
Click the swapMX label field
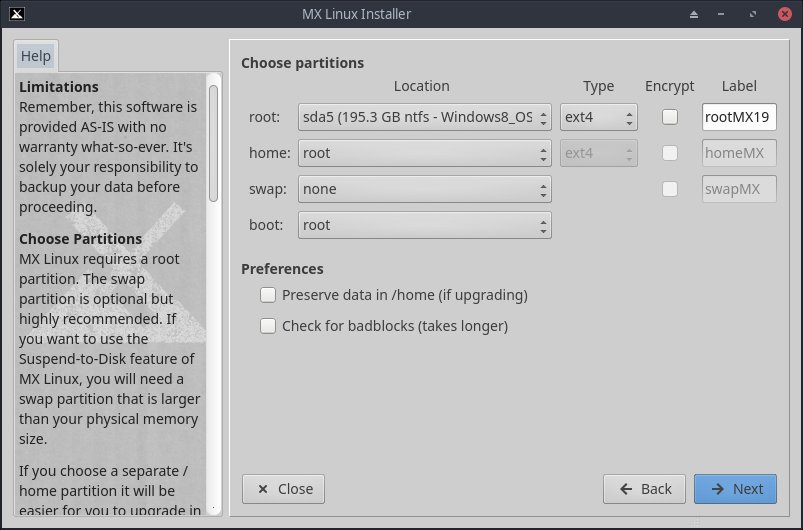point(739,189)
